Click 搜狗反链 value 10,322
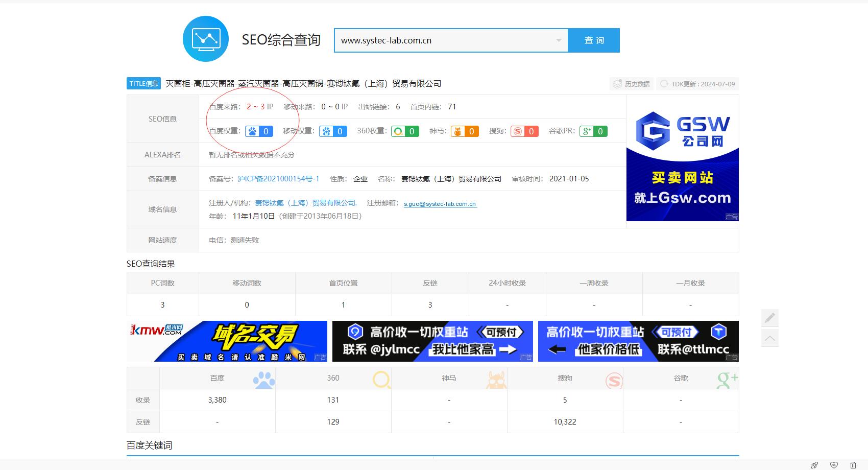The image size is (868, 470). coord(565,422)
